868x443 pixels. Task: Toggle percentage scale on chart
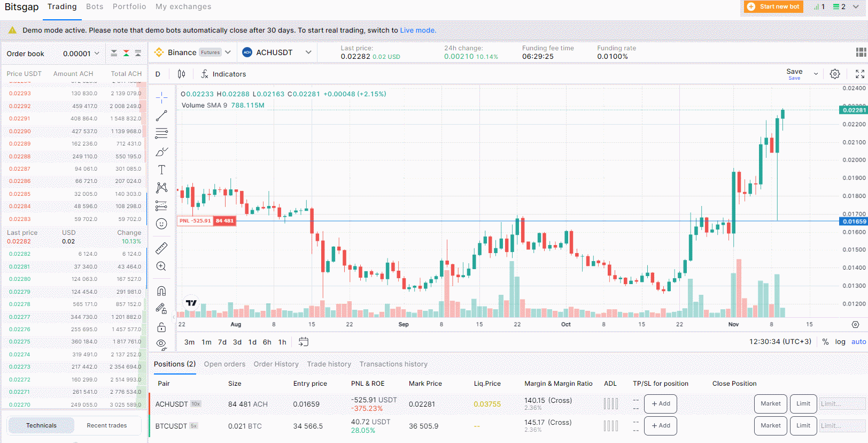825,342
